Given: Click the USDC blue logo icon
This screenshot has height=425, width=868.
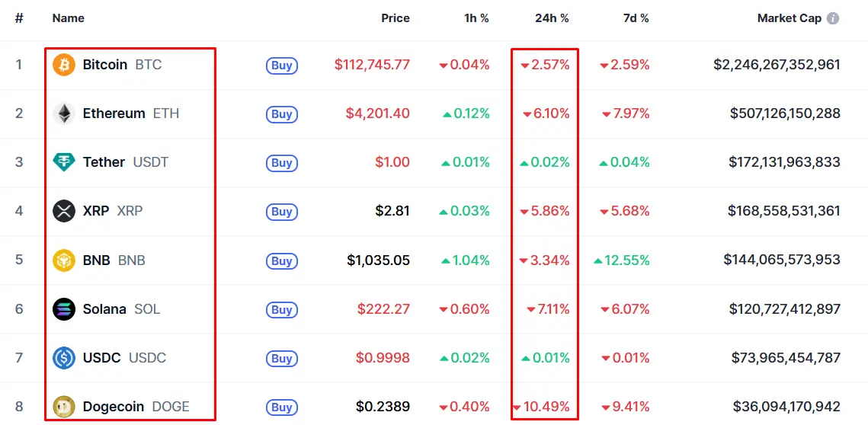Looking at the screenshot, I should 64,357.
